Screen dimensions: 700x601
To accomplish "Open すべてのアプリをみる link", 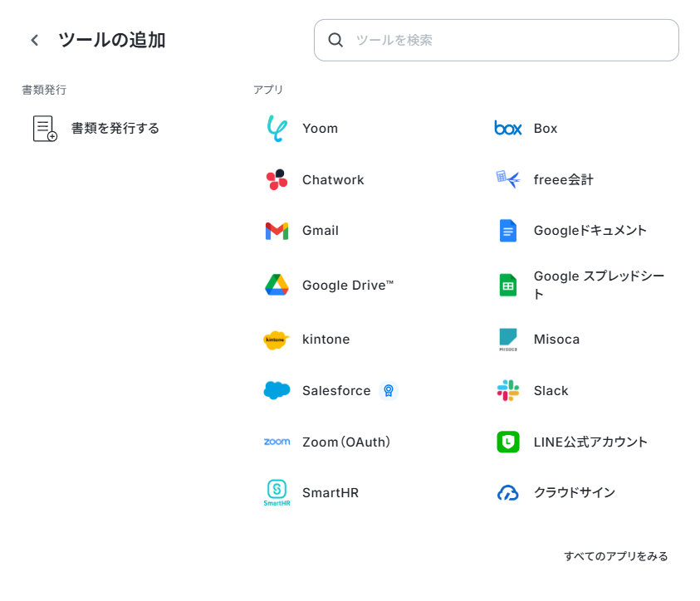I will point(616,556).
